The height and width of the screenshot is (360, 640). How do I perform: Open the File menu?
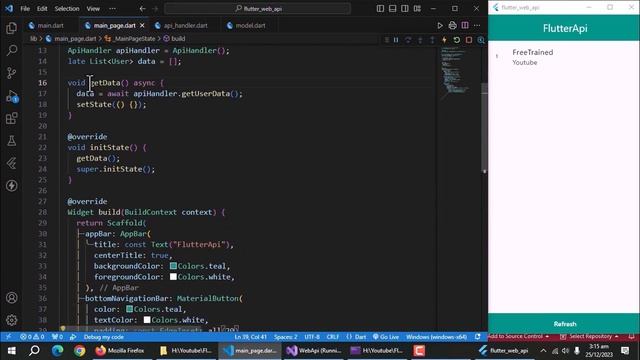pyautogui.click(x=25, y=9)
